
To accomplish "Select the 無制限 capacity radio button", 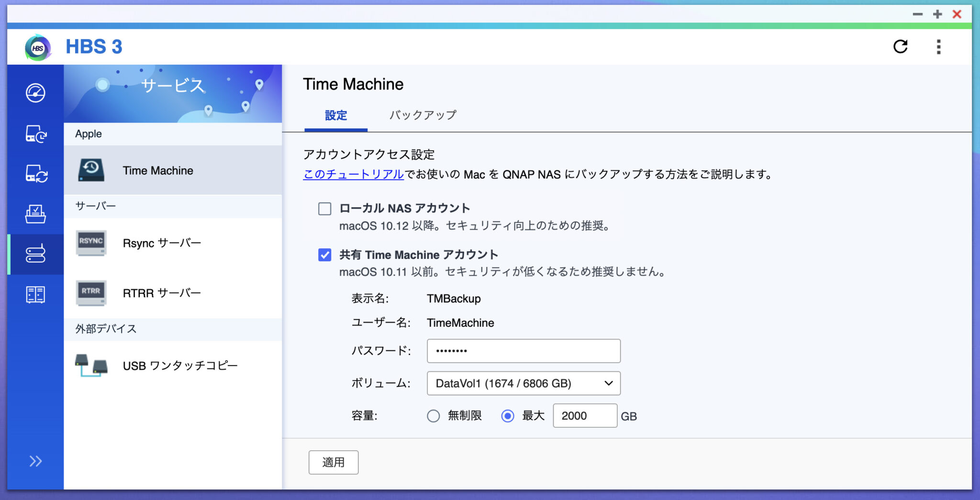I will [434, 416].
